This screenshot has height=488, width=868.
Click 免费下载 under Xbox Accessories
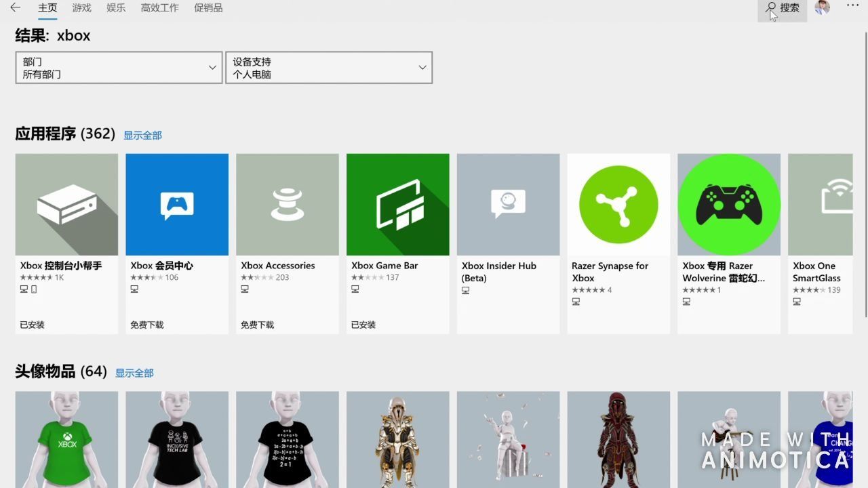click(258, 325)
